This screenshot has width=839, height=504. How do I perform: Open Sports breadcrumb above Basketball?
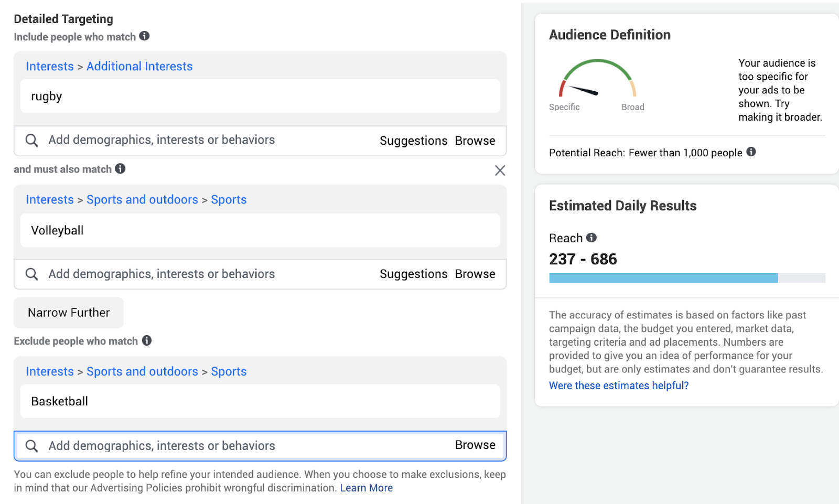(x=229, y=371)
